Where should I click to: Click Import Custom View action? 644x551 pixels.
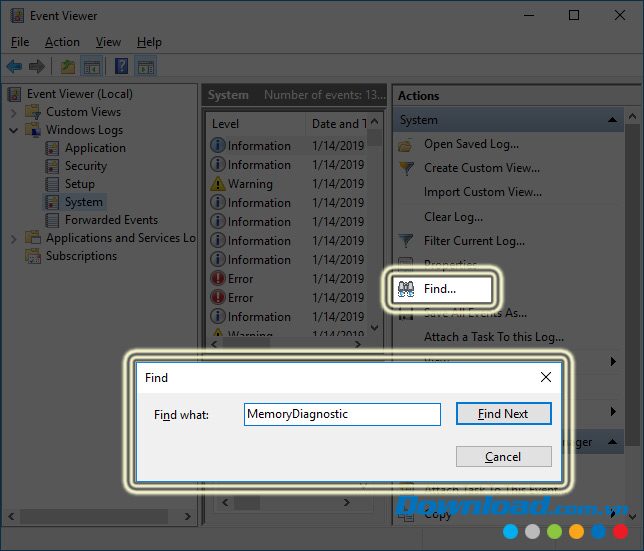click(483, 192)
